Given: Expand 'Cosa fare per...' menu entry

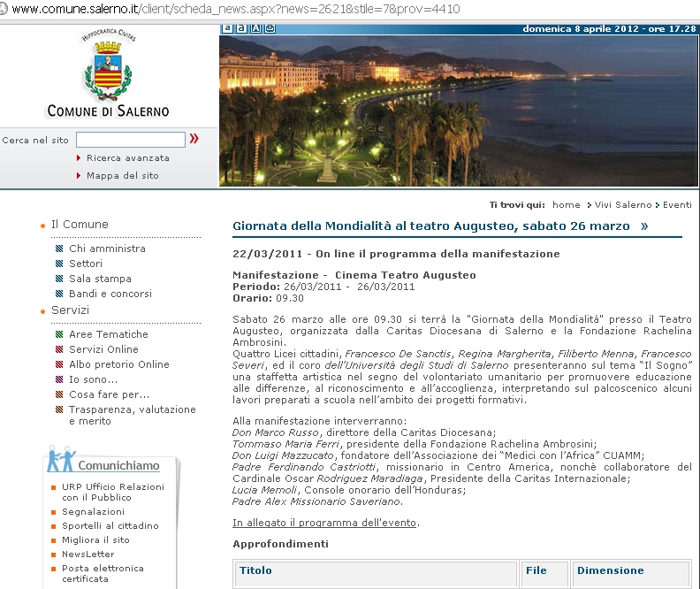Looking at the screenshot, I should click(x=109, y=394).
